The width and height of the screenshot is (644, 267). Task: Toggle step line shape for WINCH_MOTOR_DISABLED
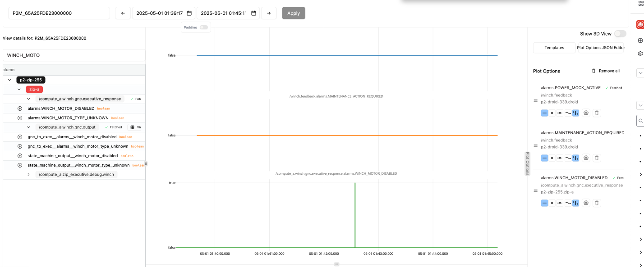(x=576, y=203)
